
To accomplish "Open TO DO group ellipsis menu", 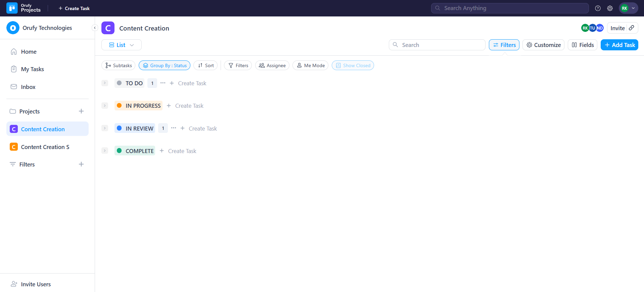I will pyautogui.click(x=163, y=83).
